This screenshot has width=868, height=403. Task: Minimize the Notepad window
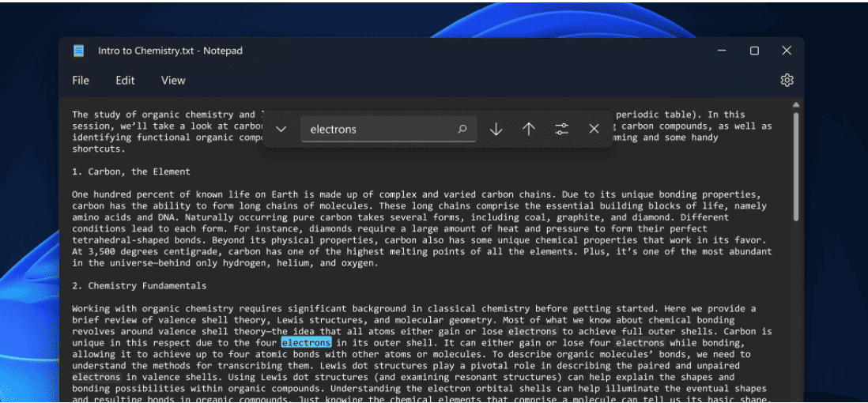pos(722,51)
